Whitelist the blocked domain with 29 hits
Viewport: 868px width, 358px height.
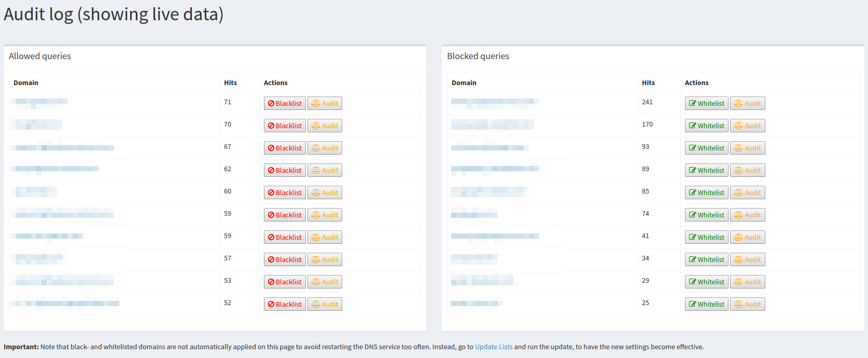pyautogui.click(x=706, y=282)
